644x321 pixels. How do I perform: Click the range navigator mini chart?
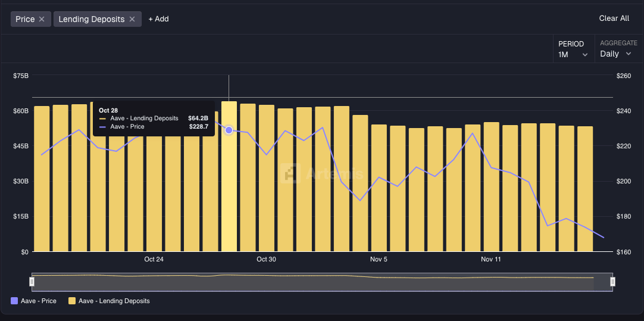point(321,282)
